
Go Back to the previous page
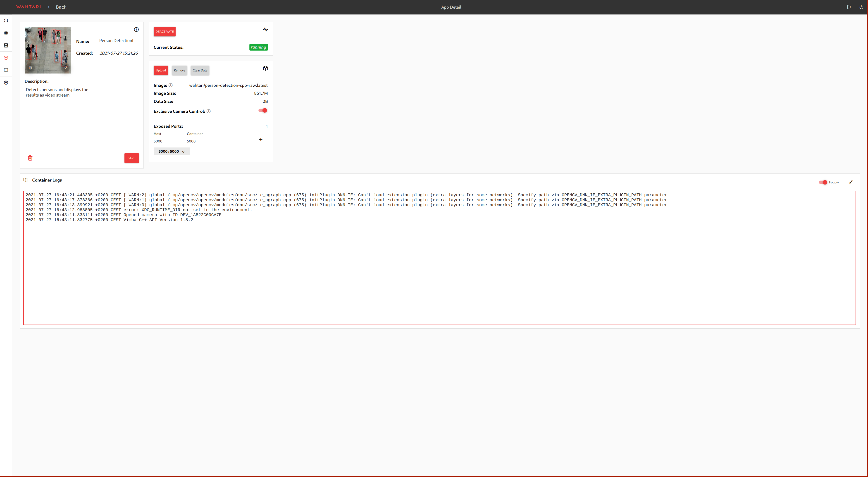click(x=57, y=7)
